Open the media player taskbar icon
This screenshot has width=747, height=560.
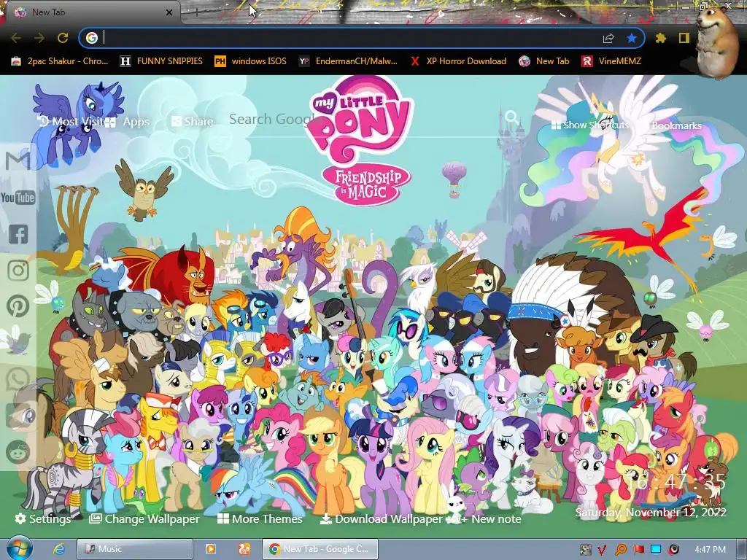coord(210,549)
